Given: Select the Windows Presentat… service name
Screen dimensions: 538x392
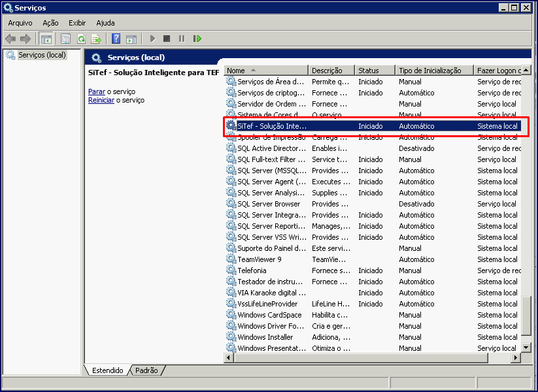Looking at the screenshot, I should (x=271, y=348).
